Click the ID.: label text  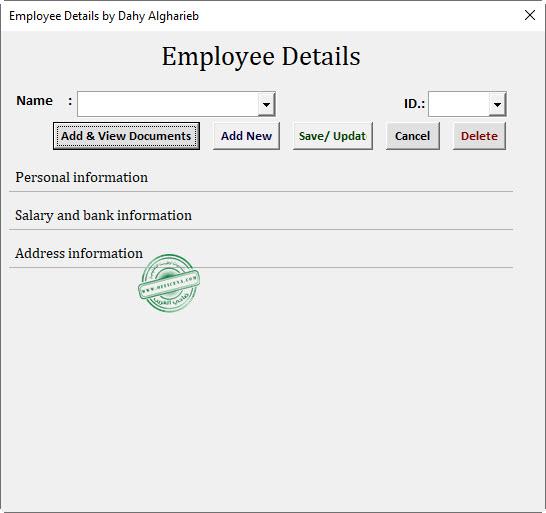pos(414,103)
